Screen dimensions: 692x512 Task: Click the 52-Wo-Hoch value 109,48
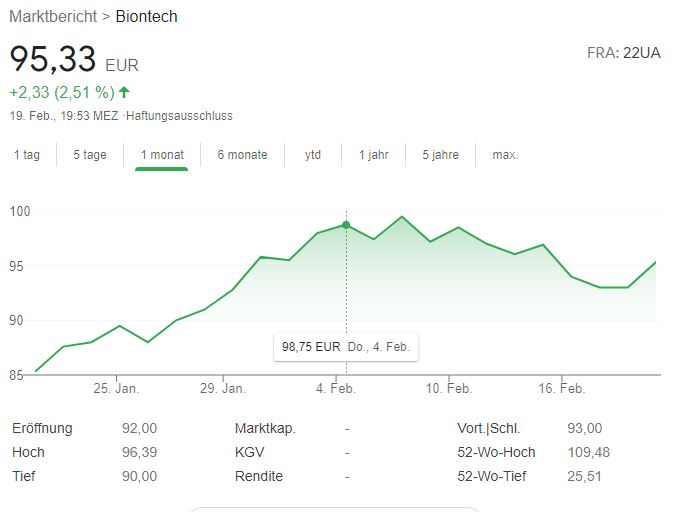[x=588, y=452]
